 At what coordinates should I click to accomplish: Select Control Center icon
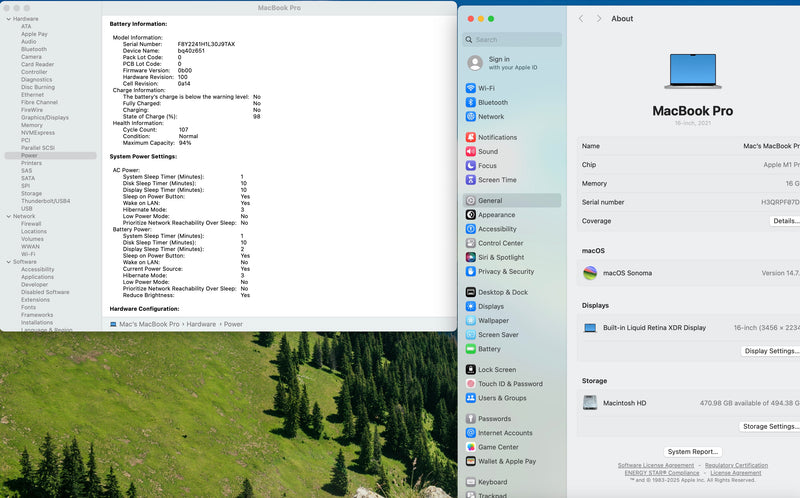tap(470, 243)
